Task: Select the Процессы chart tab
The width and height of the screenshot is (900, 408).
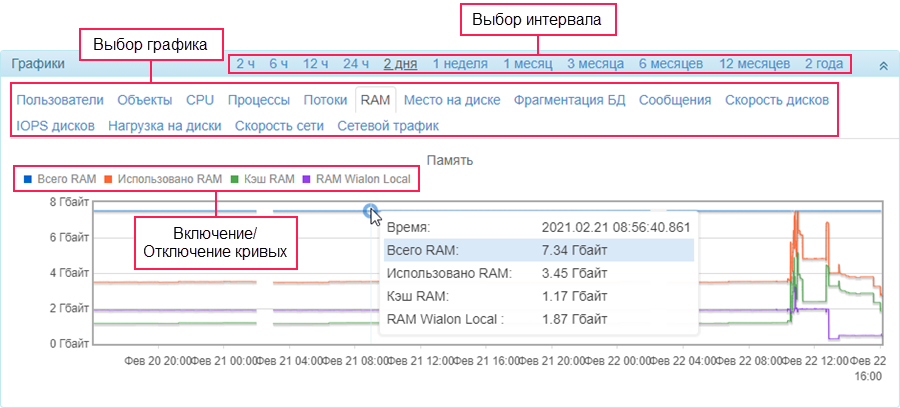Action: click(259, 100)
